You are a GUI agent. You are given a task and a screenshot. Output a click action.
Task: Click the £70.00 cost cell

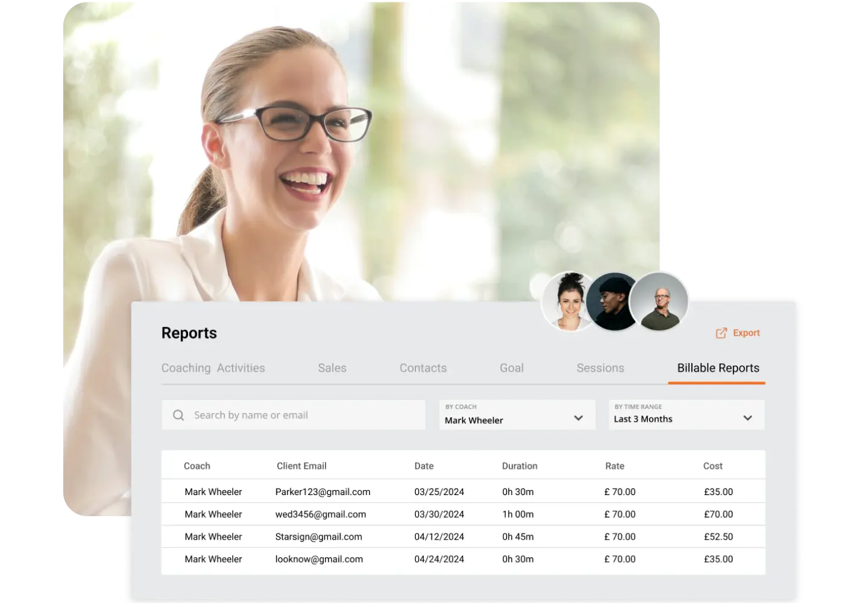(719, 514)
